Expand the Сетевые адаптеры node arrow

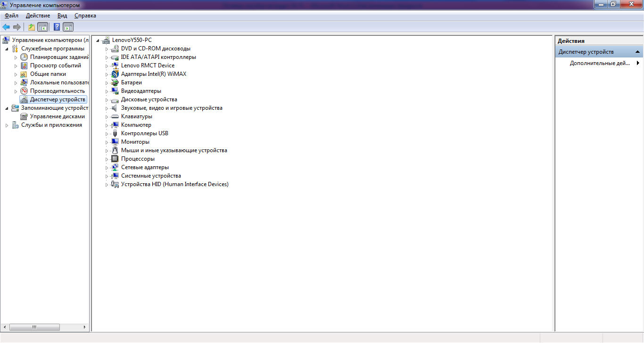[x=107, y=168]
